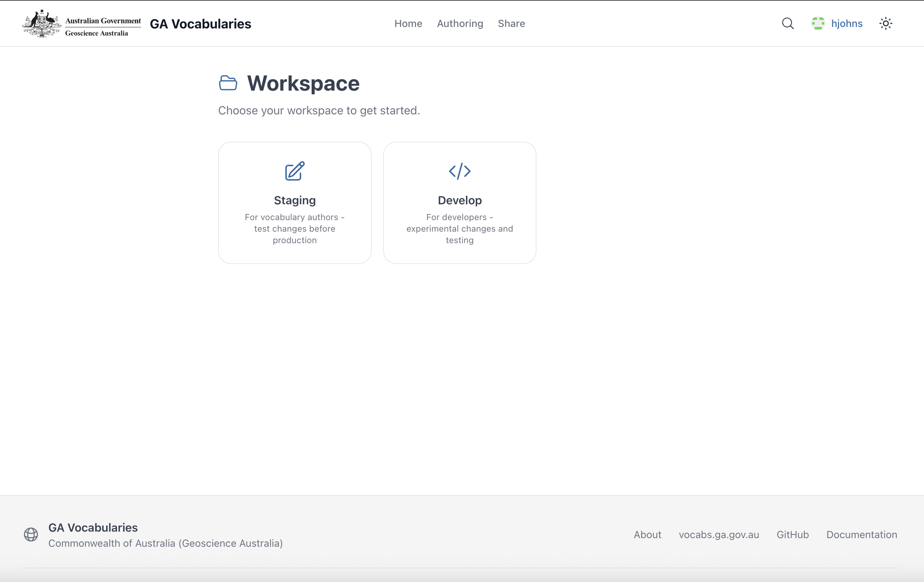Open the Authoring menu item
This screenshot has width=924, height=582.
(460, 23)
